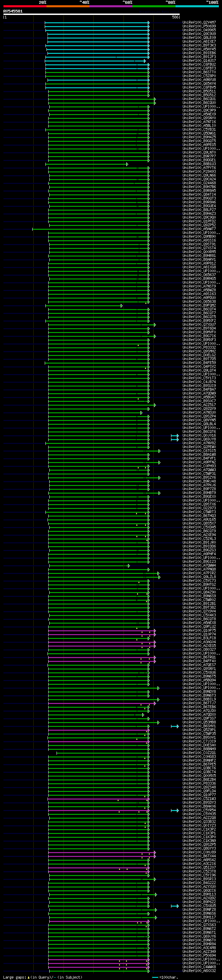Click the white query sequence bar
The height and width of the screenshot is (980, 222).
coord(92,15)
